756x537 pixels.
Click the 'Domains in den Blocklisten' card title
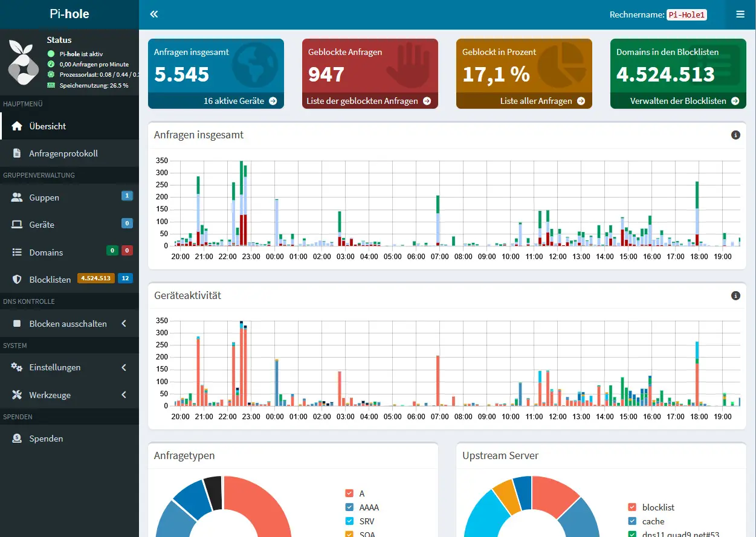tap(668, 52)
